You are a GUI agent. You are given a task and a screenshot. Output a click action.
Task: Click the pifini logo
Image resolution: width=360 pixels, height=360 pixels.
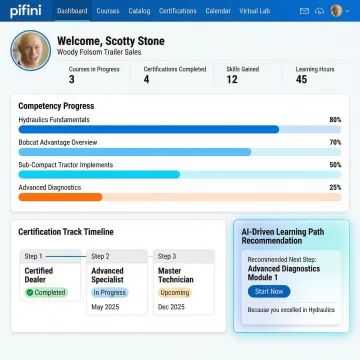click(26, 11)
